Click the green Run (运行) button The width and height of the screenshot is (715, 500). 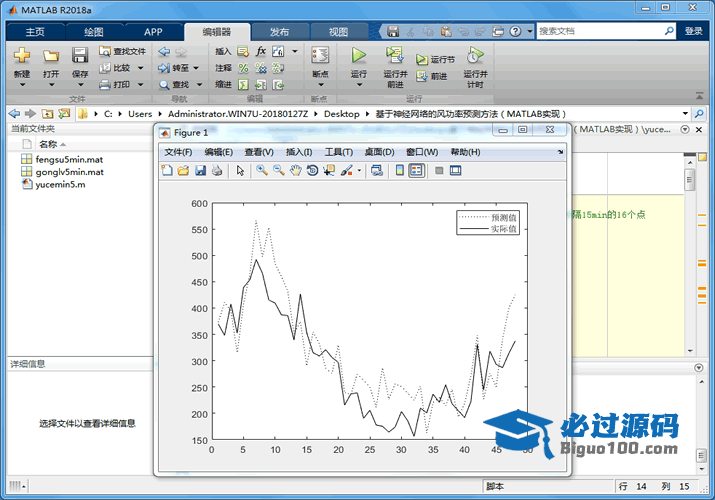coord(359,57)
